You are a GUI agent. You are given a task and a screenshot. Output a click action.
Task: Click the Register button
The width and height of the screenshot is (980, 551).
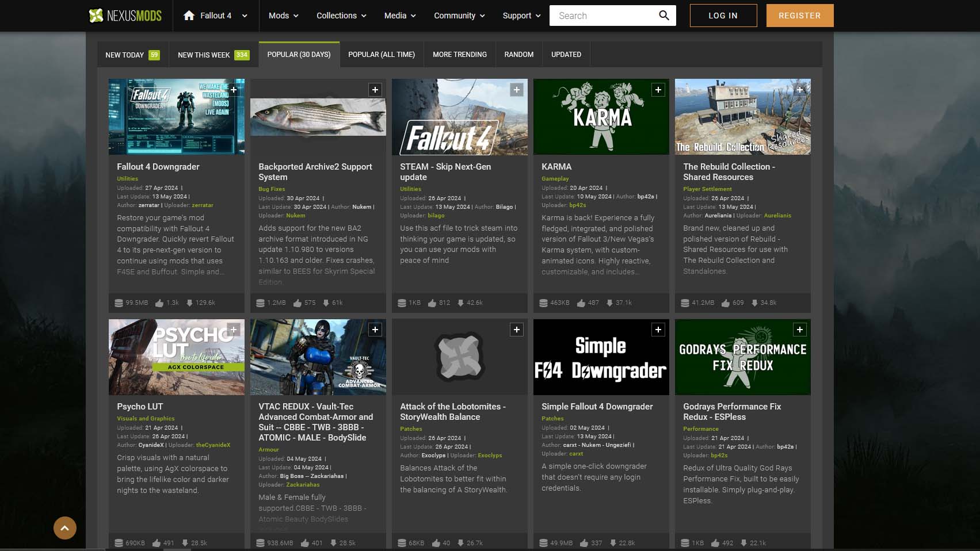click(800, 16)
